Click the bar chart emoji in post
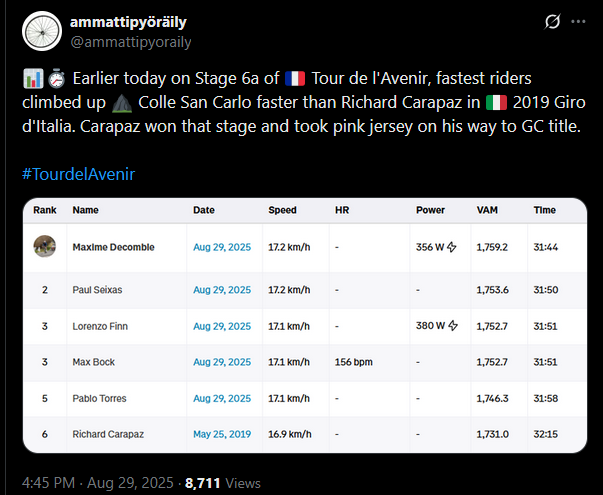Image resolution: width=603 pixels, height=495 pixels. pyautogui.click(x=29, y=78)
